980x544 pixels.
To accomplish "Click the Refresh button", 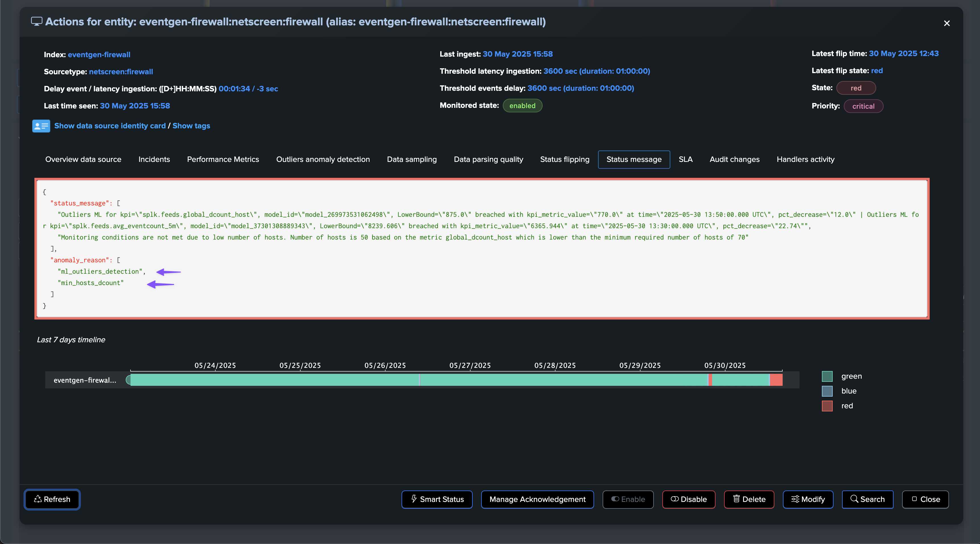I will 52,499.
